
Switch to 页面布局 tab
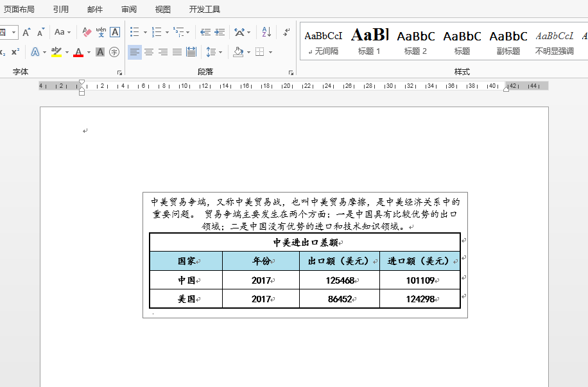[x=19, y=10]
